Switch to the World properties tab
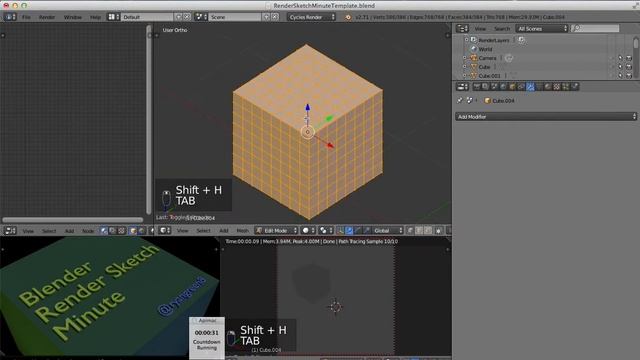Image resolution: width=640 pixels, height=360 pixels. (503, 87)
